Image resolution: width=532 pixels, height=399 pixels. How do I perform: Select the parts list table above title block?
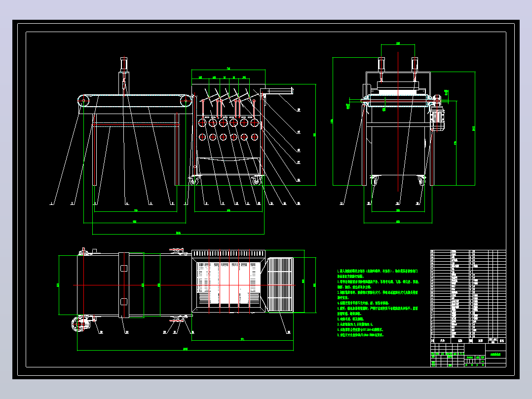pos(468,296)
